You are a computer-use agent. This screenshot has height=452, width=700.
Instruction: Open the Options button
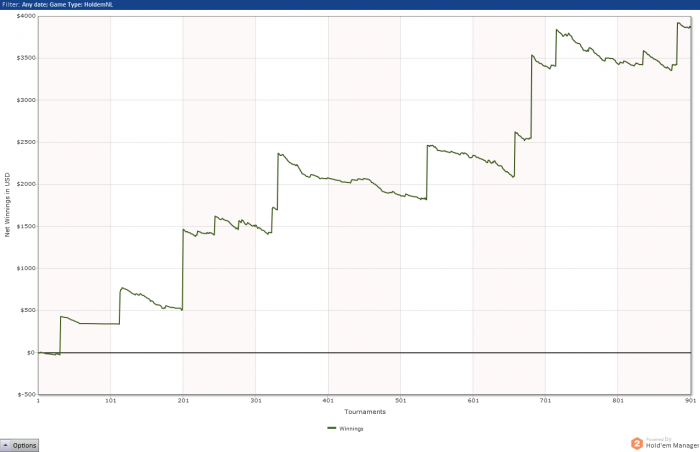[x=19, y=445]
